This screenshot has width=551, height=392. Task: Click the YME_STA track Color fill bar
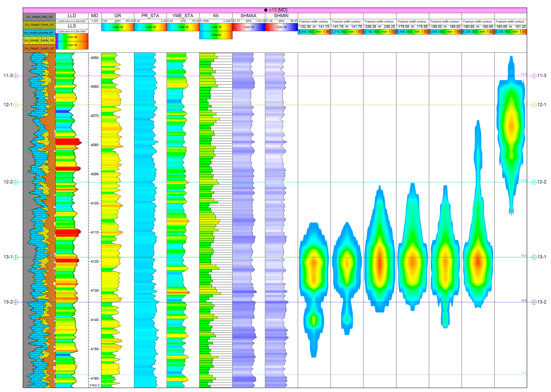click(x=183, y=27)
